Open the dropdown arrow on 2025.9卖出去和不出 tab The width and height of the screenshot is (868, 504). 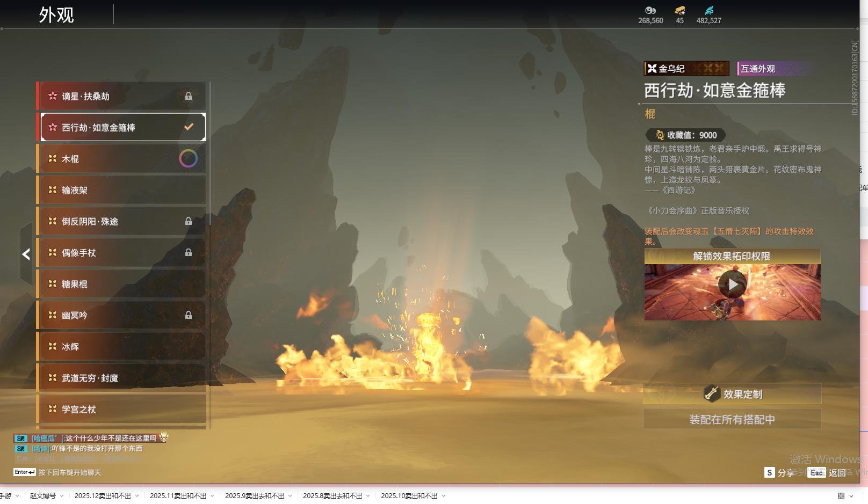[290, 496]
